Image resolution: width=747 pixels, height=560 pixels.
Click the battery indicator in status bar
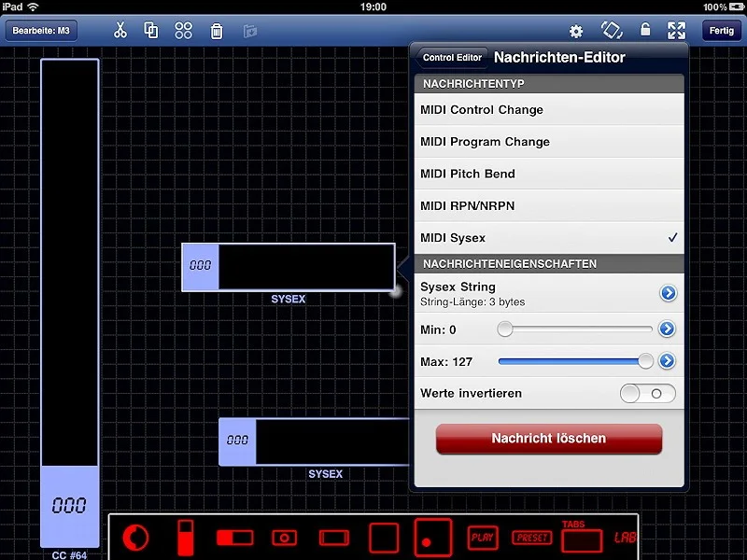click(736, 7)
